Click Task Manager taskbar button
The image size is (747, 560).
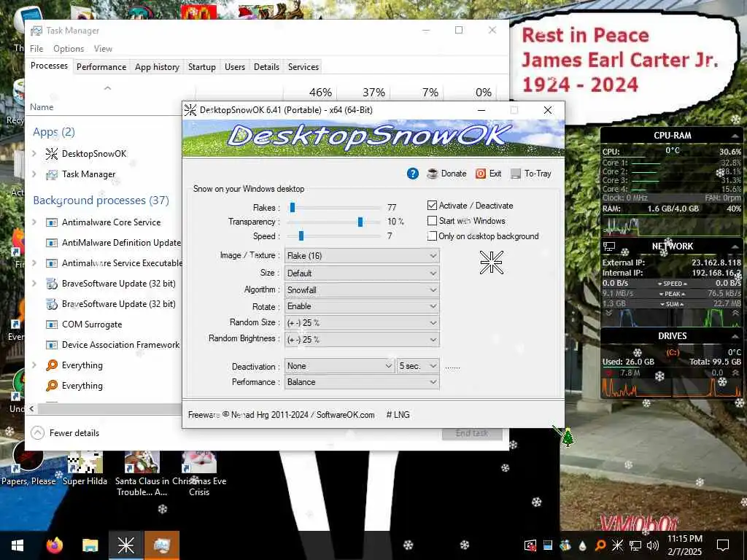161,545
